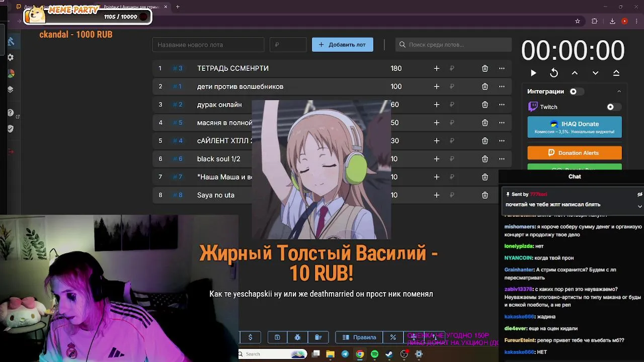Open File Explorer from the taskbar
Image resolution: width=644 pixels, height=362 pixels.
(x=330, y=354)
